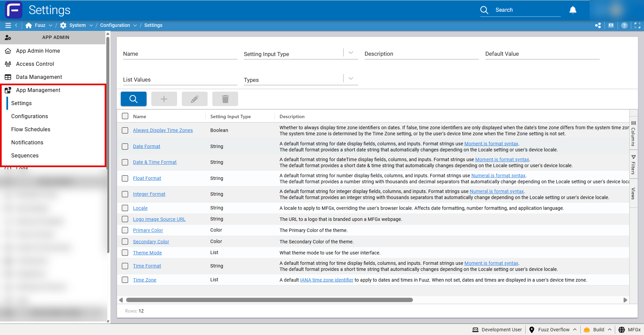The width and height of the screenshot is (644, 335).
Task: Go to Access Control menu item
Action: [x=35, y=64]
